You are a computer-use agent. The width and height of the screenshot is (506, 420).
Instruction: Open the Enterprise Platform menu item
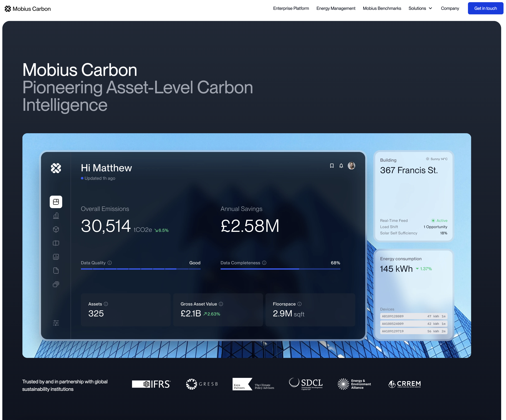point(291,8)
